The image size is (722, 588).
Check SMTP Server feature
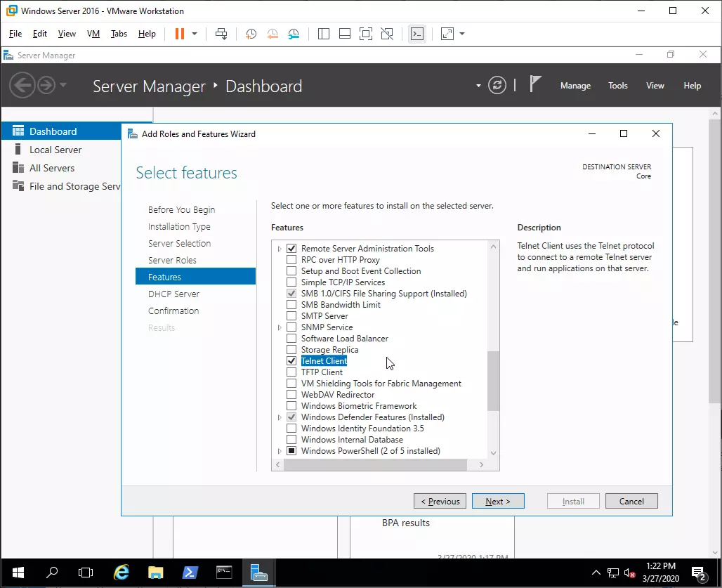click(291, 316)
